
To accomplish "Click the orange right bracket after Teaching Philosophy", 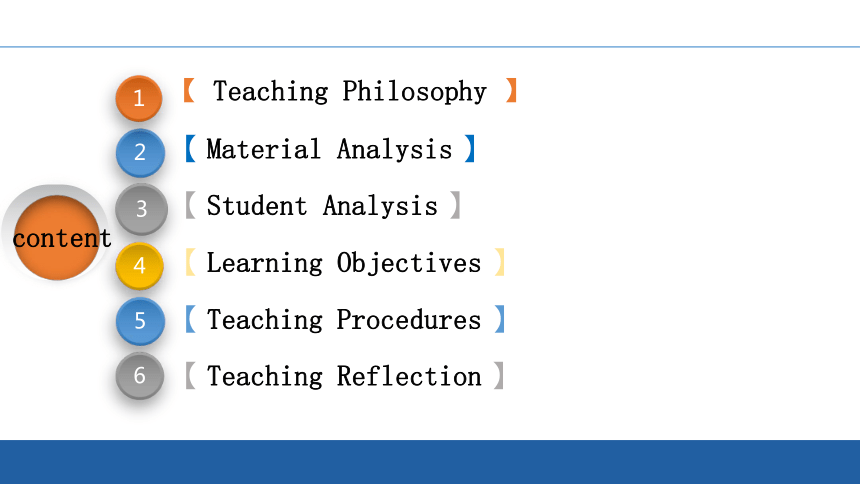I will 511,90.
